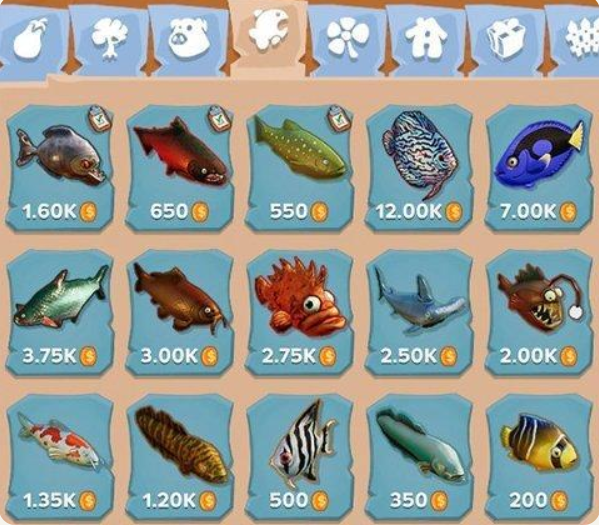599x525 pixels.
Task: Open the buildings tab with house icon
Action: tap(426, 38)
